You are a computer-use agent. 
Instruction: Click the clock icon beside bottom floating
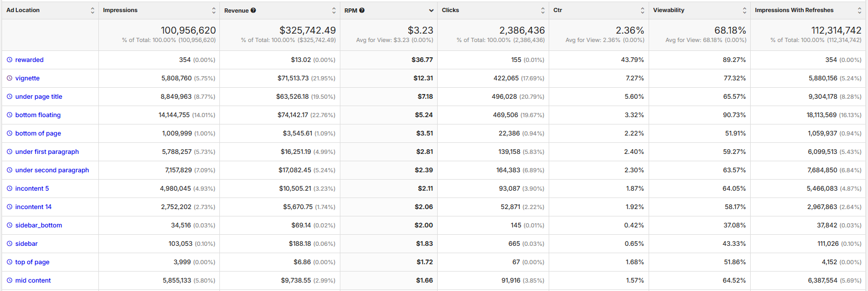(9, 115)
